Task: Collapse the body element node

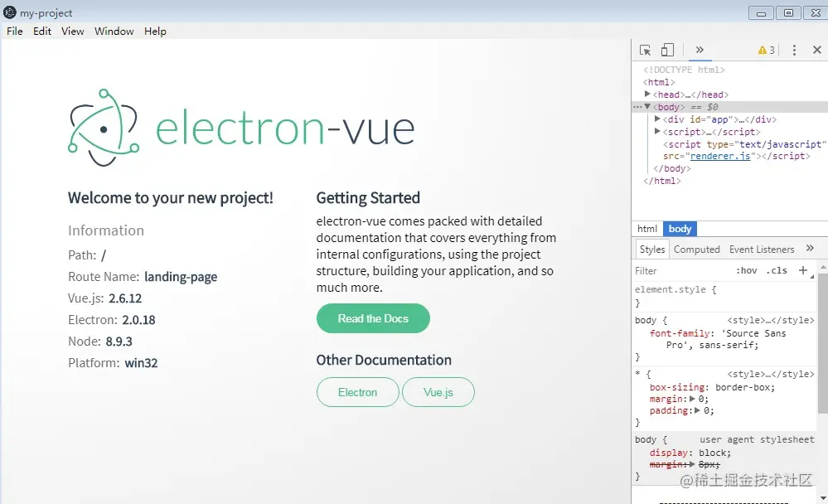Action: tap(646, 107)
